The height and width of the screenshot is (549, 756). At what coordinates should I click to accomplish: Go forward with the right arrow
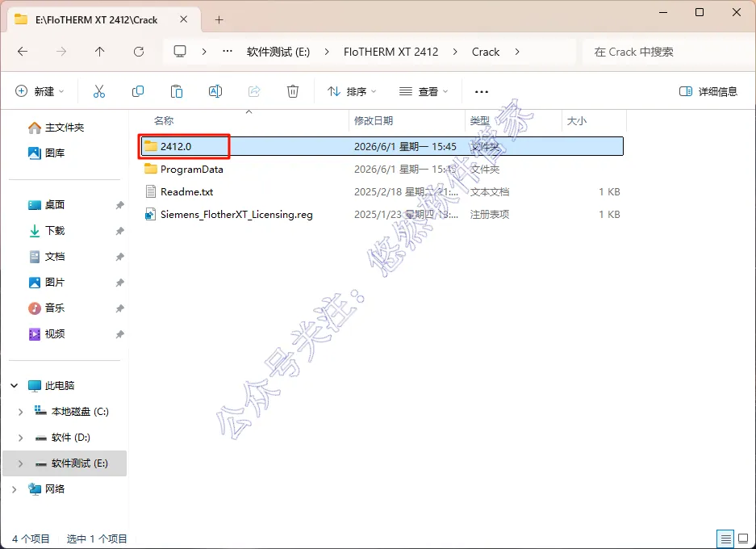tap(61, 52)
